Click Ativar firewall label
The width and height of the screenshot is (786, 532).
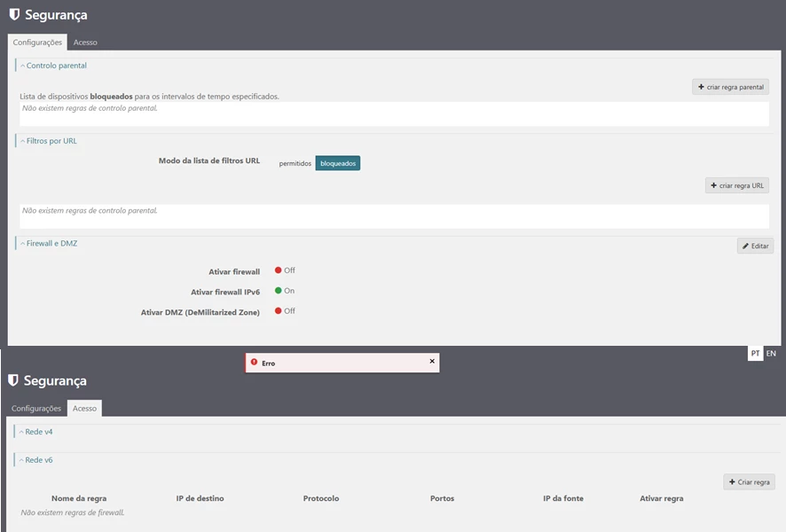point(234,272)
